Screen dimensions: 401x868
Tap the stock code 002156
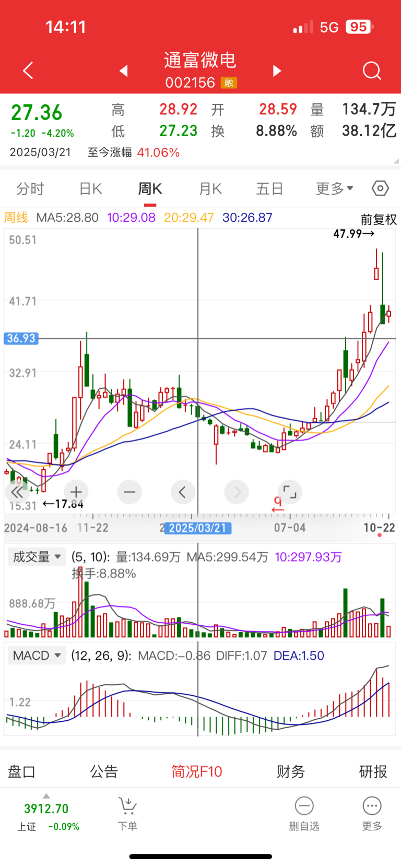[x=190, y=83]
